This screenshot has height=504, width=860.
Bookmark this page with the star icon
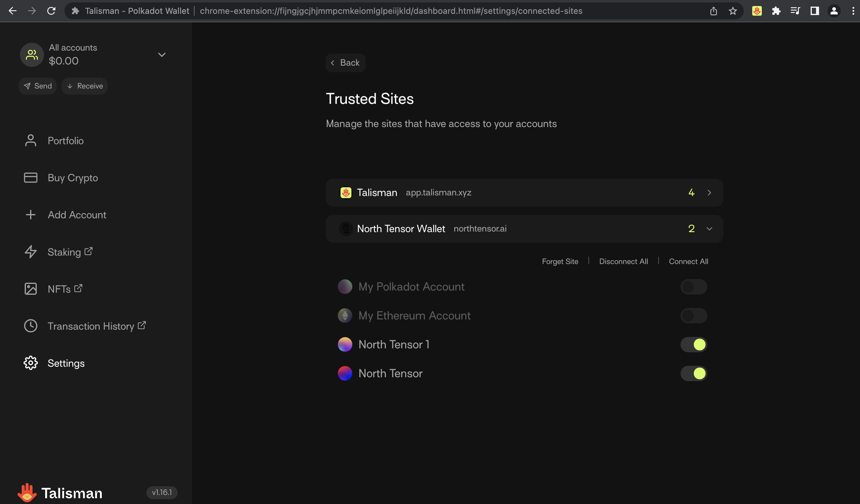click(733, 11)
